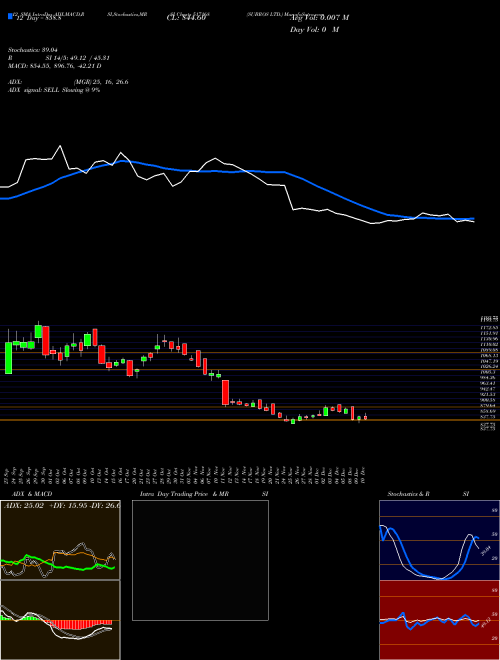Click the Stochastics chart with navy background
The width and height of the screenshot is (500, 660).
coord(439,540)
